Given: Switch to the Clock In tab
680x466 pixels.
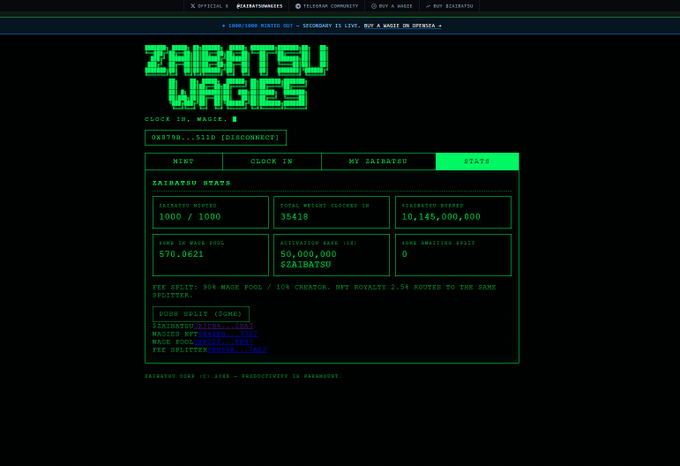Looking at the screenshot, I should coord(272,161).
